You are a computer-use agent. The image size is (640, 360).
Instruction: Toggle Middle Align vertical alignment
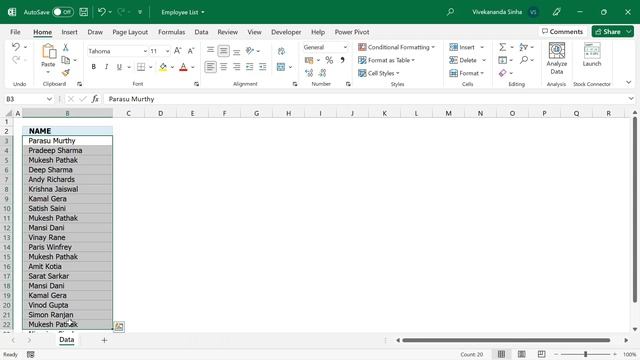coord(223,51)
